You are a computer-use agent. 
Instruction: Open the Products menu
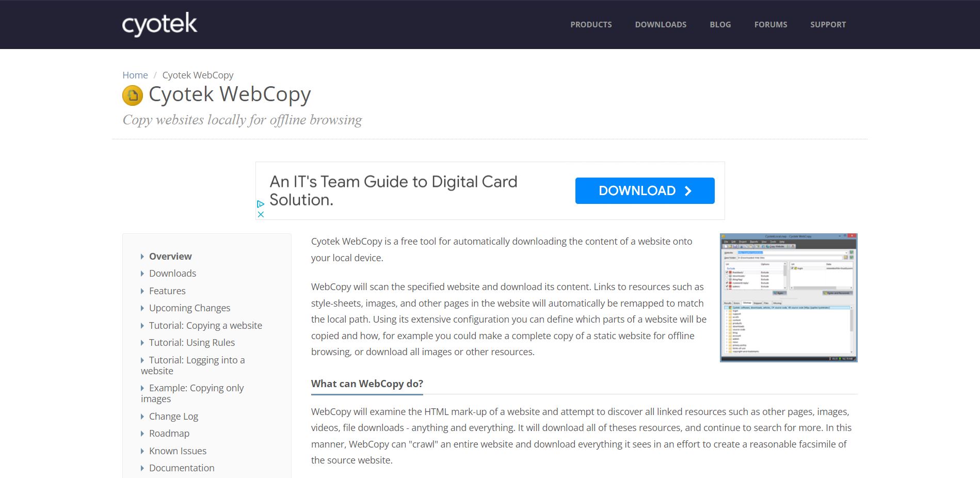pyautogui.click(x=591, y=24)
